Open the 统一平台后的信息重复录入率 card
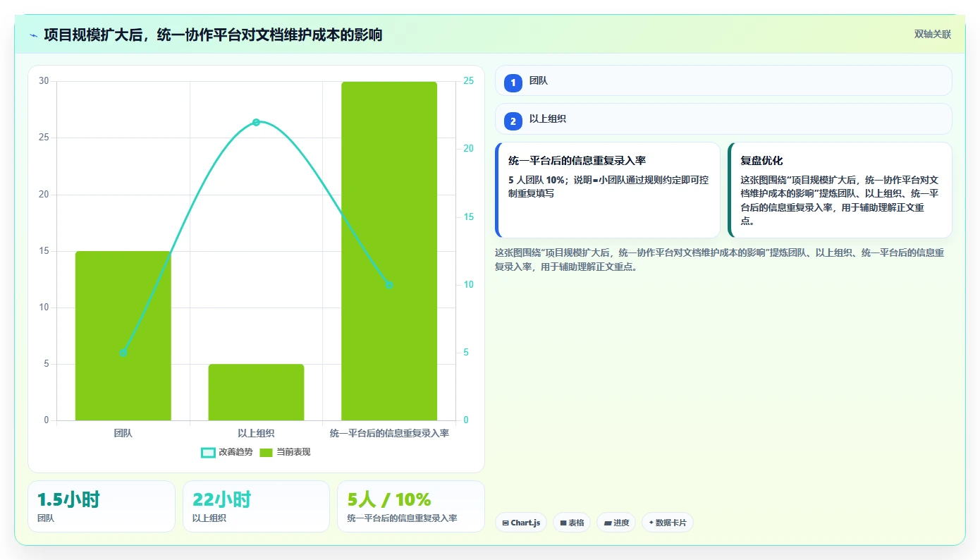 [608, 190]
